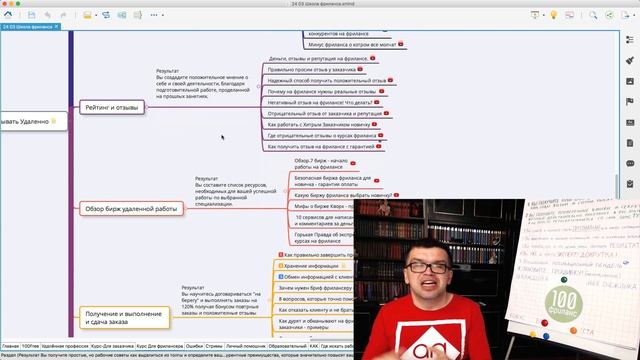Start presentation mode with the screen icon
The image size is (640, 360).
(535, 15)
